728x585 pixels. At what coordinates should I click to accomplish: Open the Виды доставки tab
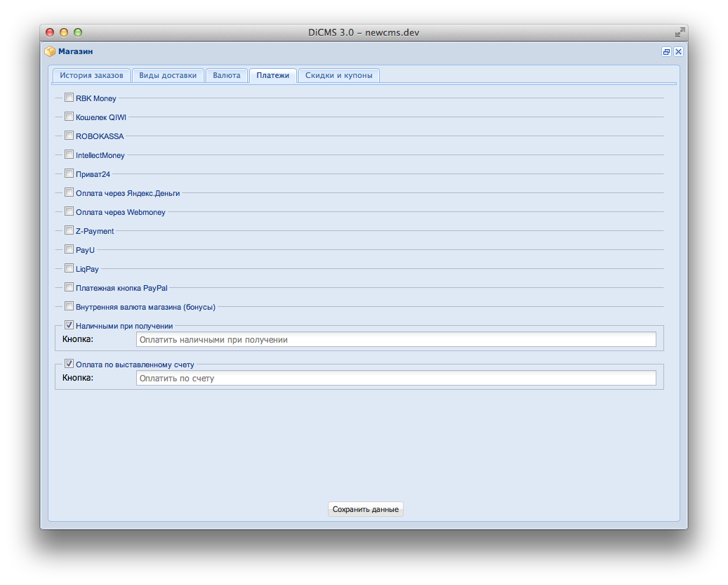tap(168, 75)
